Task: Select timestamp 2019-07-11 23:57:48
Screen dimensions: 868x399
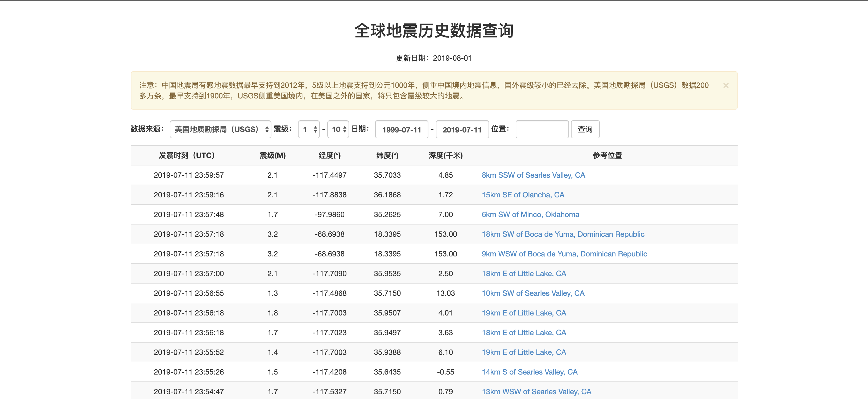Action: tap(189, 214)
